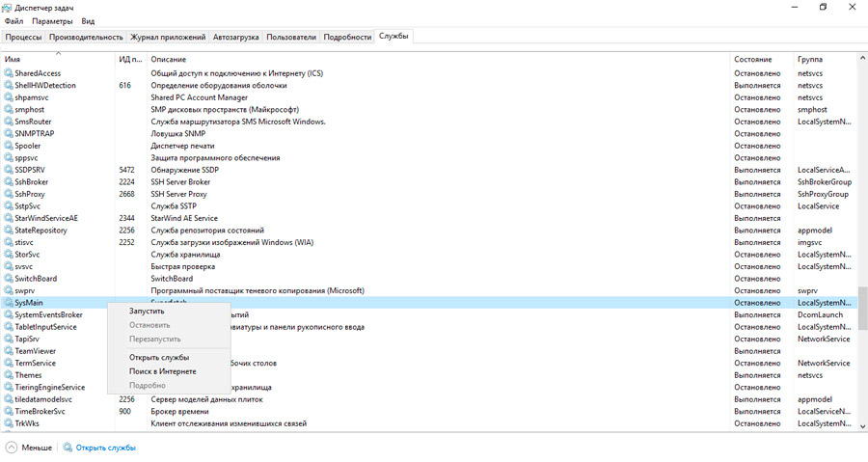This screenshot has width=868, height=462.
Task: Click the gear icon of StarWindServiceAE
Action: tap(9, 218)
